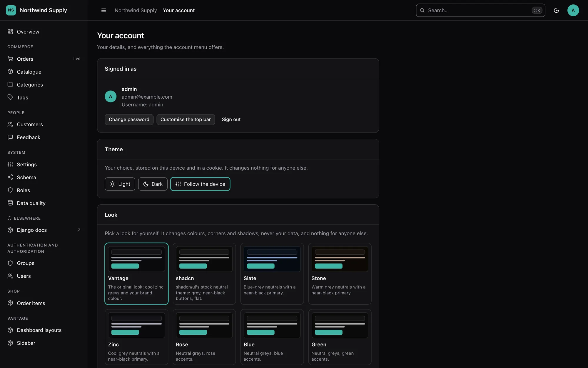The image size is (588, 368).
Task: Open Users in the sidebar
Action: click(x=44, y=276)
